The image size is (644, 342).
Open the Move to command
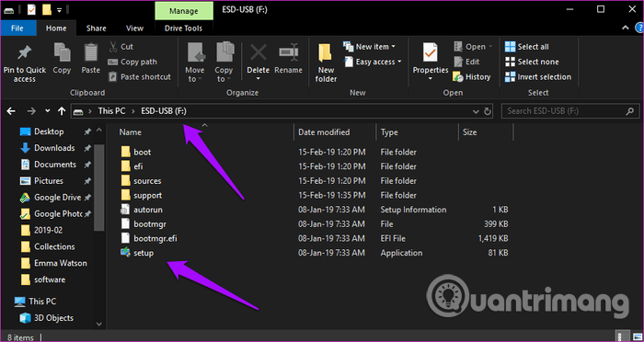pyautogui.click(x=195, y=63)
